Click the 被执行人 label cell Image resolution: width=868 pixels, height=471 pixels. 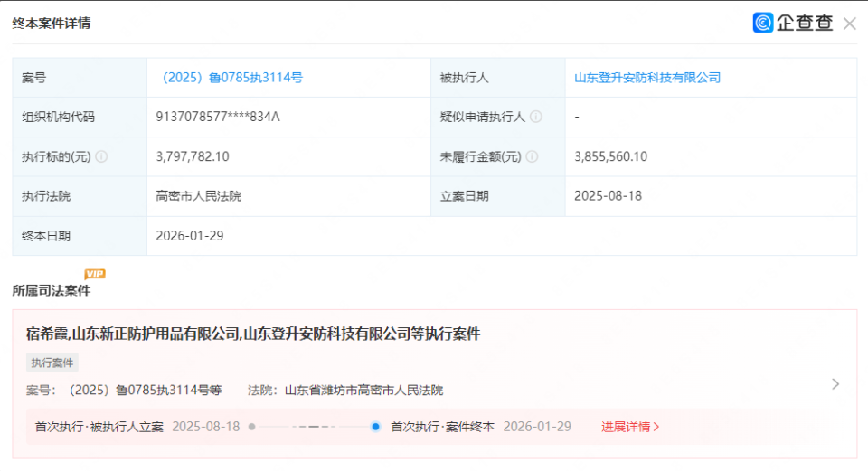(x=497, y=78)
